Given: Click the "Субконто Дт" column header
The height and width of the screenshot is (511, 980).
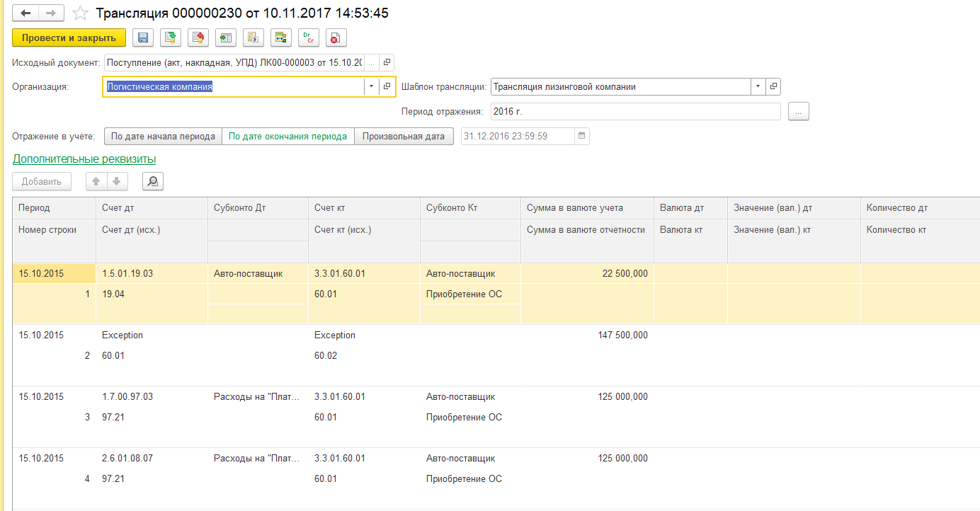Looking at the screenshot, I should pos(239,208).
